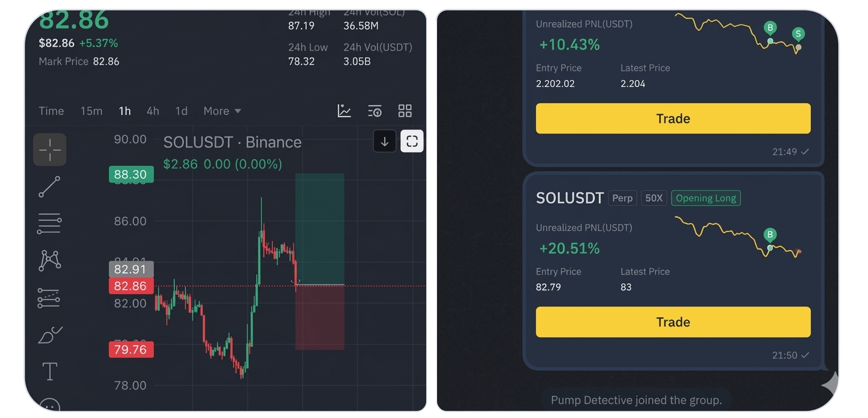
Task: Select the trend line drawing tool
Action: tap(50, 187)
